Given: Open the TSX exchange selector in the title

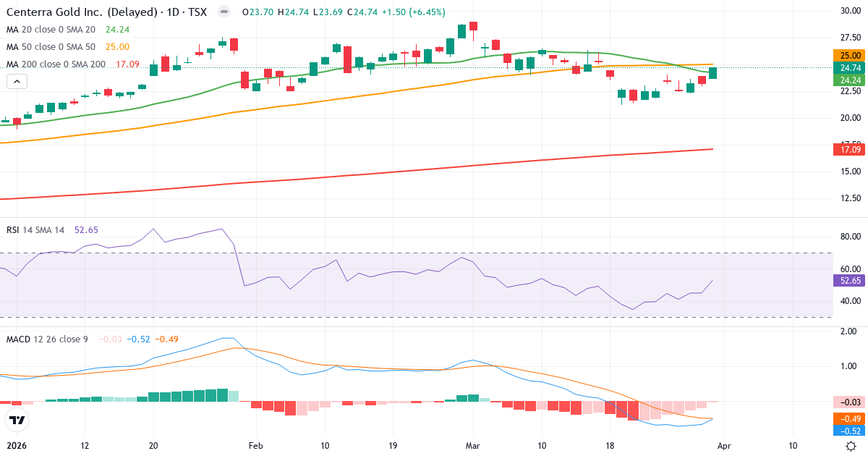Looking at the screenshot, I should point(198,12).
